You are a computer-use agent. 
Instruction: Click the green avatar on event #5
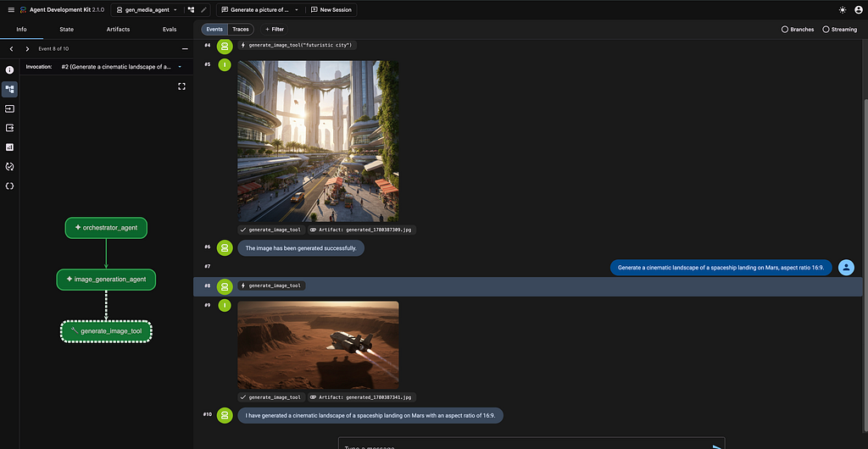224,64
